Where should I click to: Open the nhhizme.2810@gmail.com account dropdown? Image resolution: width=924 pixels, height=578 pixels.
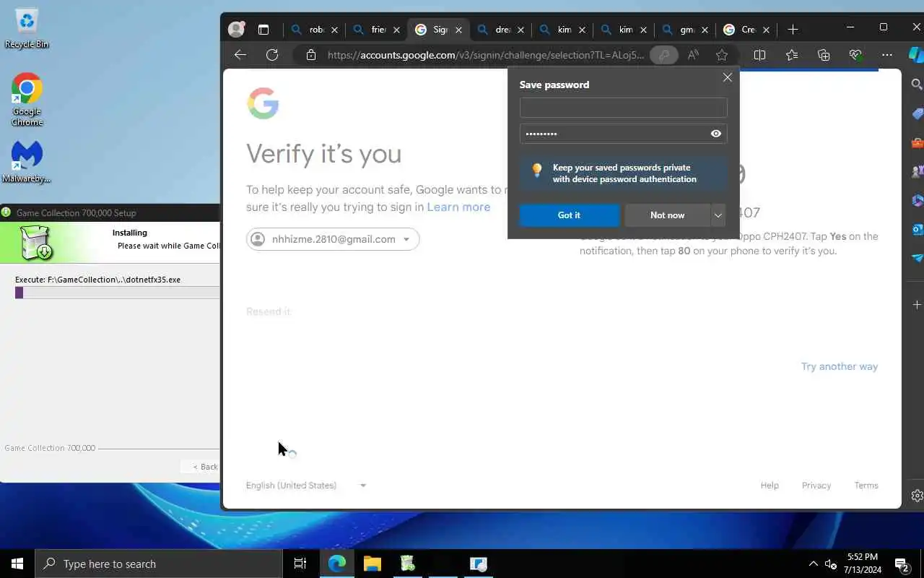[333, 239]
